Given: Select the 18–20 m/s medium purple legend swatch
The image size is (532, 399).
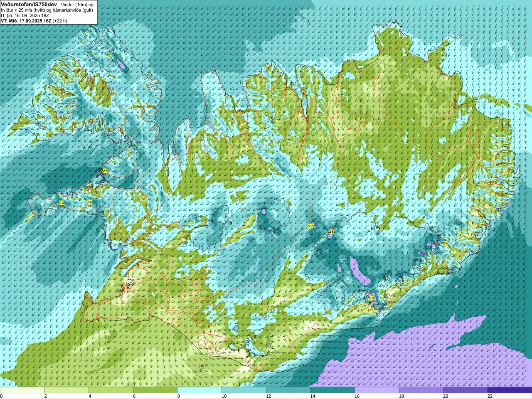Looking at the screenshot, I should coord(421,390).
